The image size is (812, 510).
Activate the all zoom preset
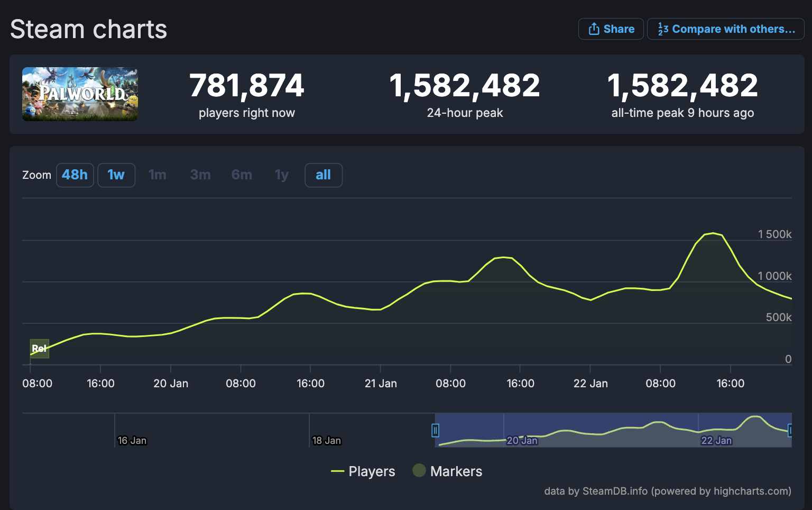click(x=323, y=175)
